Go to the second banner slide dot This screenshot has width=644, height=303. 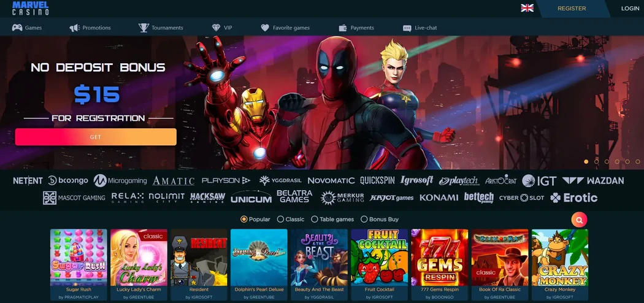[596, 162]
